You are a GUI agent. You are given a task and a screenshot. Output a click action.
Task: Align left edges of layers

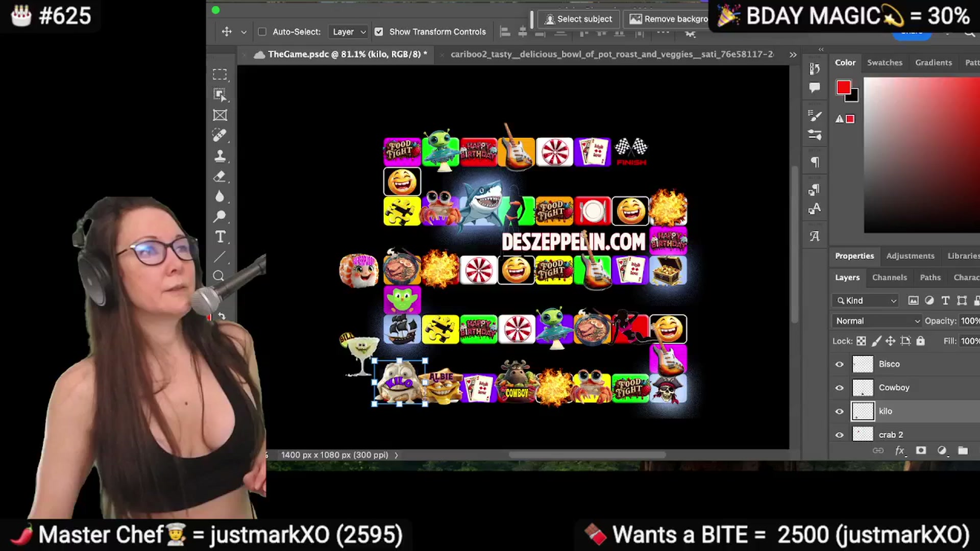click(x=505, y=32)
